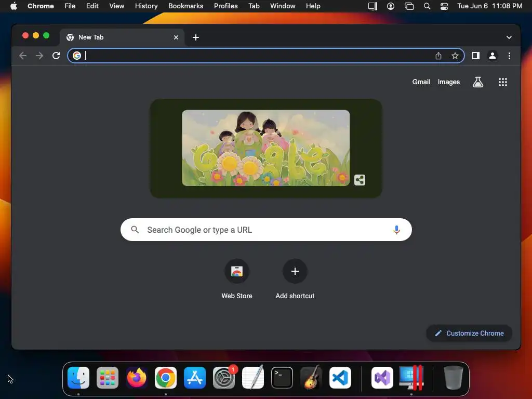The width and height of the screenshot is (532, 399).
Task: Open a new tab with plus button
Action: coord(196,37)
